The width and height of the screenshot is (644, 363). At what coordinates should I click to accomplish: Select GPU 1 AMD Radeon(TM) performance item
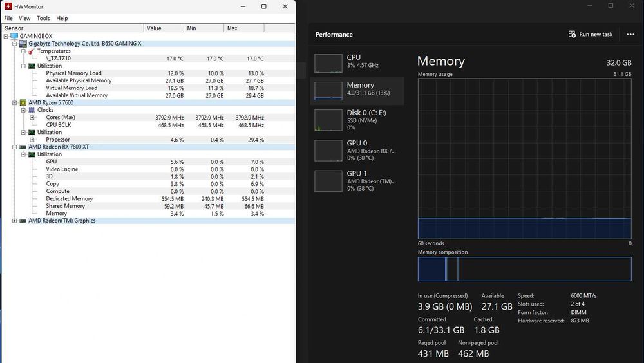(357, 181)
